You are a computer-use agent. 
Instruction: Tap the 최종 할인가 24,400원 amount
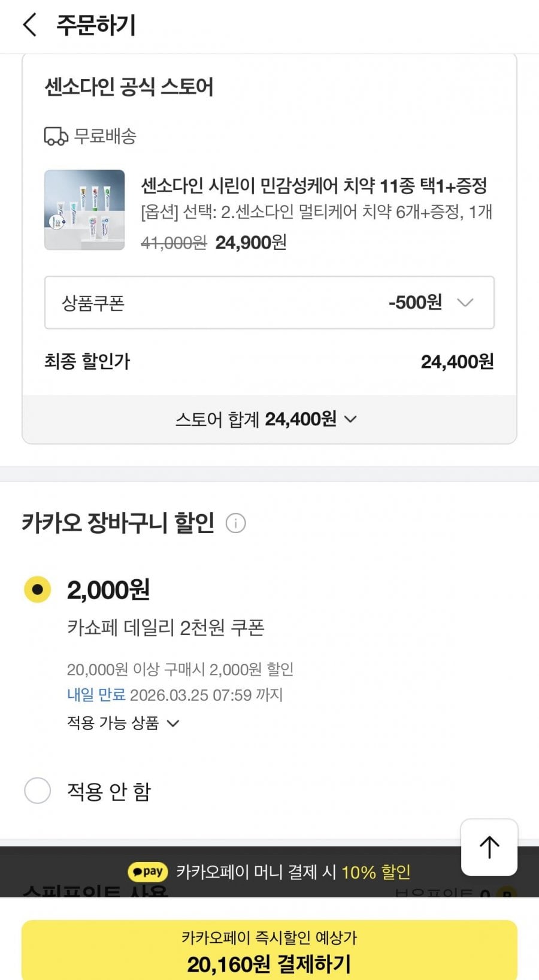tap(457, 362)
